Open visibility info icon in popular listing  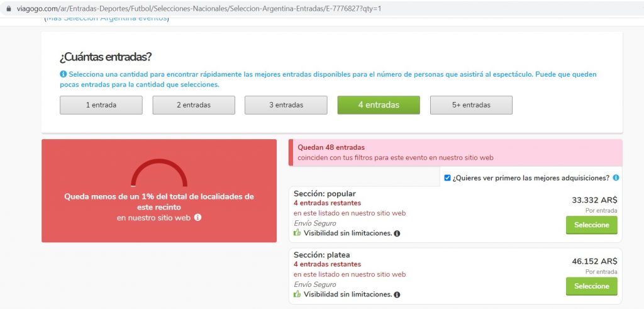[x=397, y=233]
